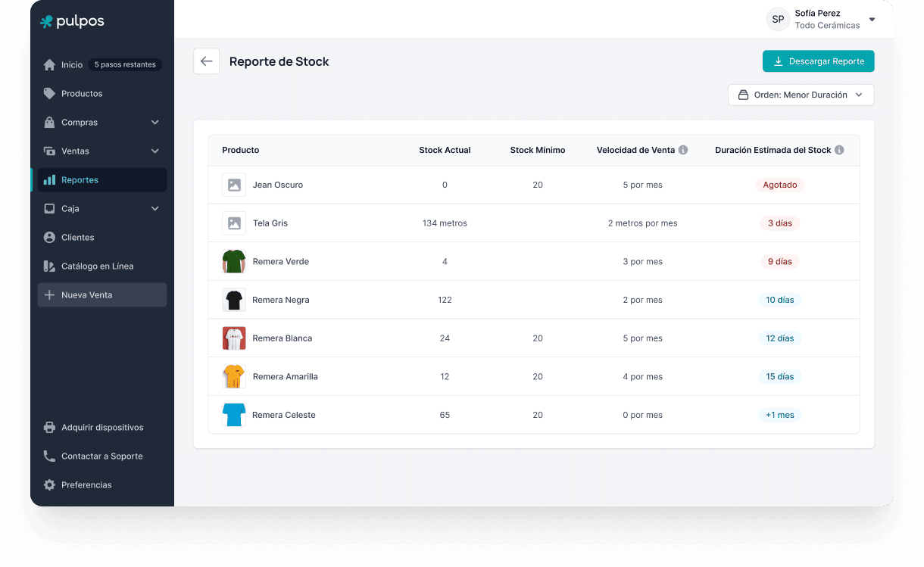Click the Clientes person icon
The height and width of the screenshot is (567, 924).
pos(49,238)
